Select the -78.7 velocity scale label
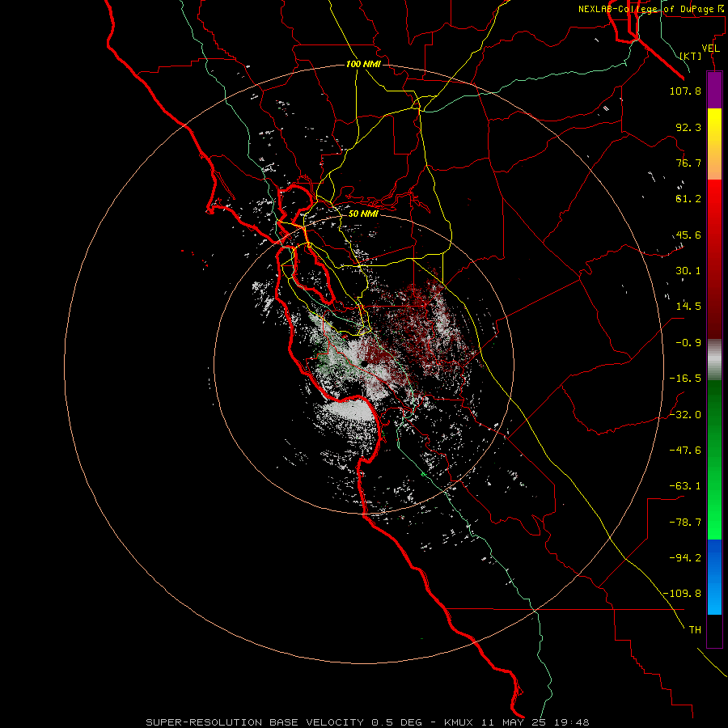Screen dimensions: 728x728 click(x=685, y=523)
